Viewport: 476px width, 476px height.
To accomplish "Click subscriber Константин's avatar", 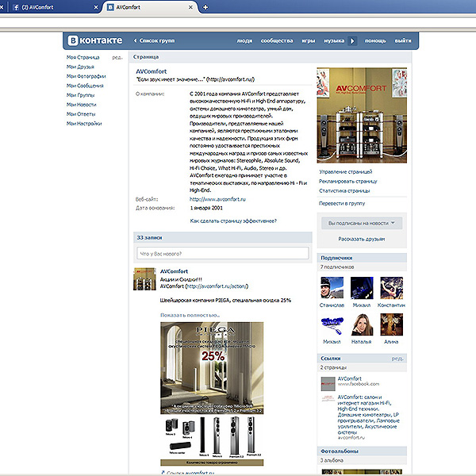I will (391, 288).
